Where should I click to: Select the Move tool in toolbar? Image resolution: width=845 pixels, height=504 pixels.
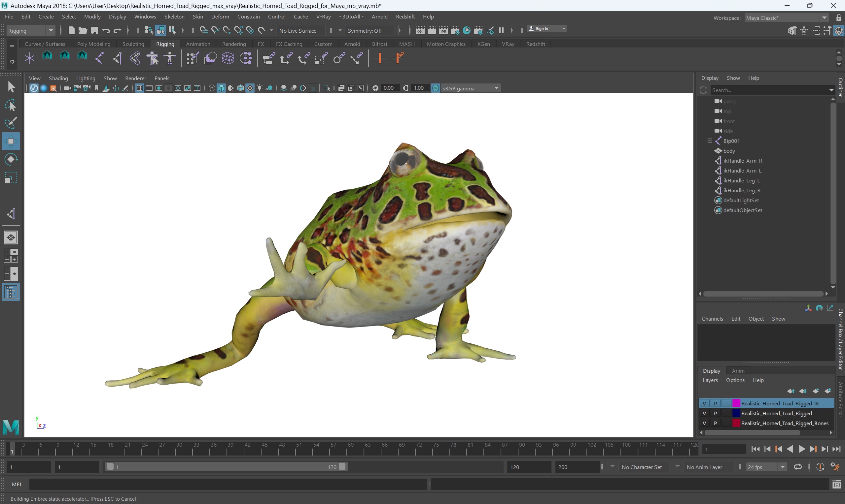pyautogui.click(x=11, y=141)
